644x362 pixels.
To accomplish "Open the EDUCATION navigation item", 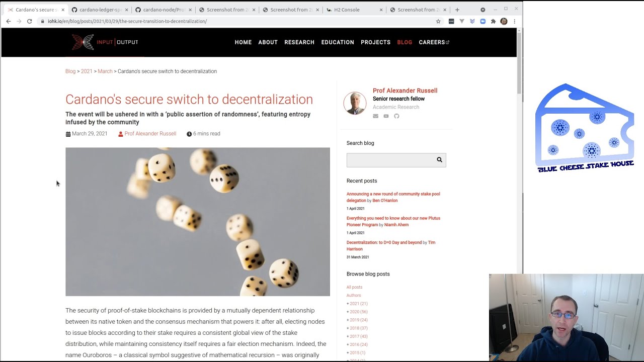I will (x=338, y=42).
